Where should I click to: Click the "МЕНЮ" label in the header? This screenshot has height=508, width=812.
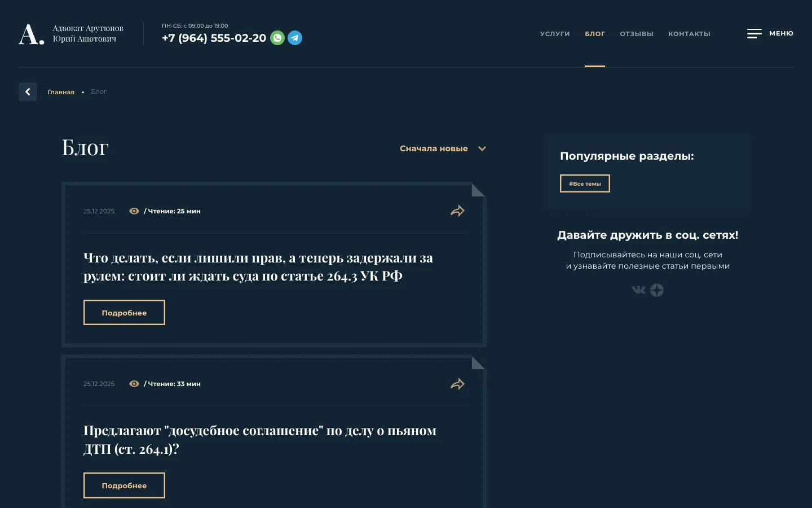click(x=781, y=33)
